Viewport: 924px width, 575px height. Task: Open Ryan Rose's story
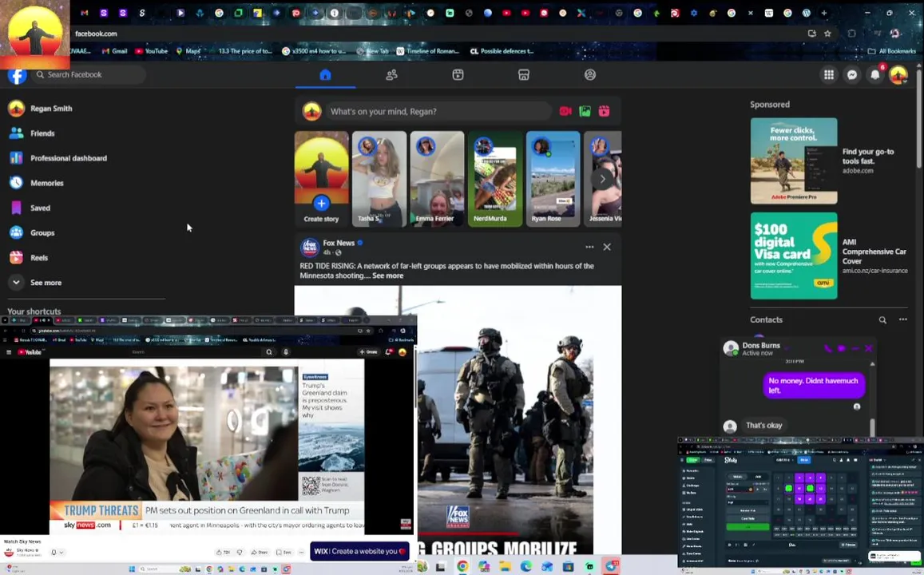553,179
